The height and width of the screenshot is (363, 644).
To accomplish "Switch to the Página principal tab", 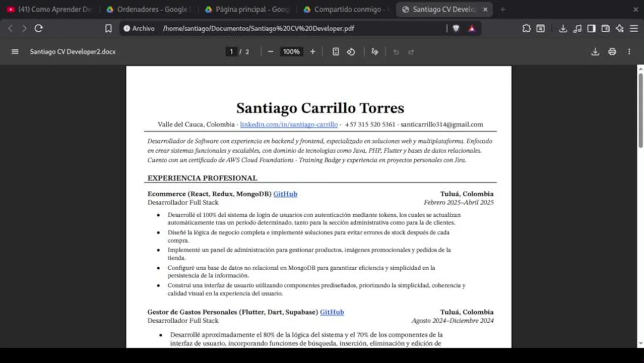I will pyautogui.click(x=247, y=10).
